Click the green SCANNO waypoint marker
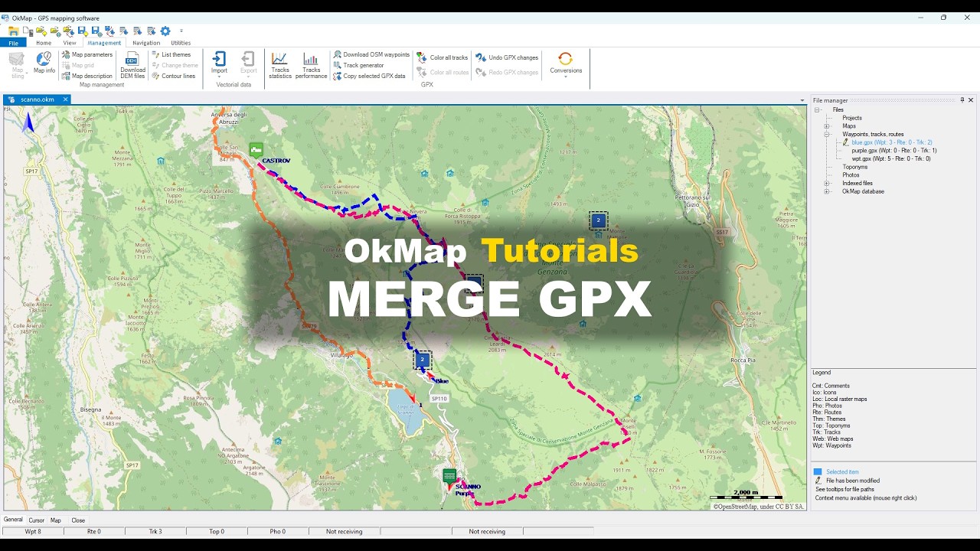 point(449,476)
